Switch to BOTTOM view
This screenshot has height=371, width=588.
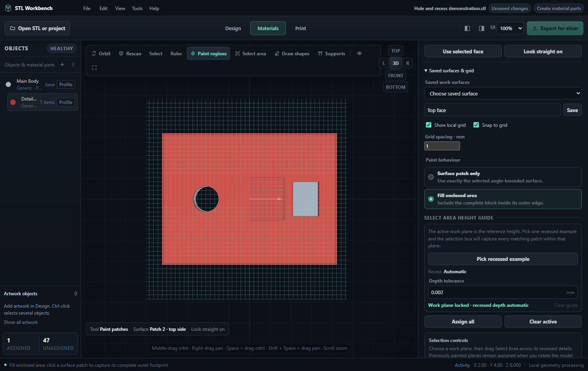[x=396, y=87]
